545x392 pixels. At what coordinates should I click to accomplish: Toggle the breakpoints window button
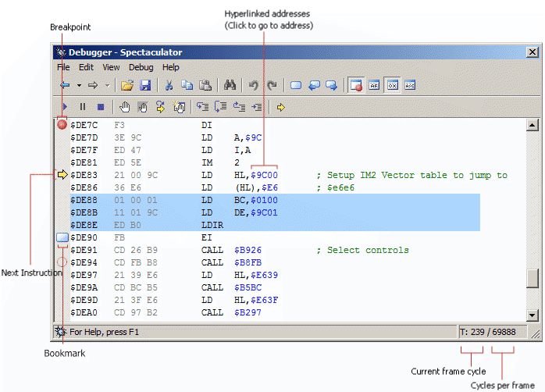[x=356, y=85]
